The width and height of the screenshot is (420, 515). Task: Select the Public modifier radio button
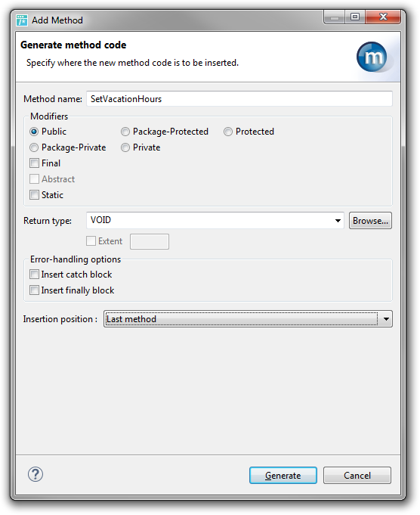(34, 132)
